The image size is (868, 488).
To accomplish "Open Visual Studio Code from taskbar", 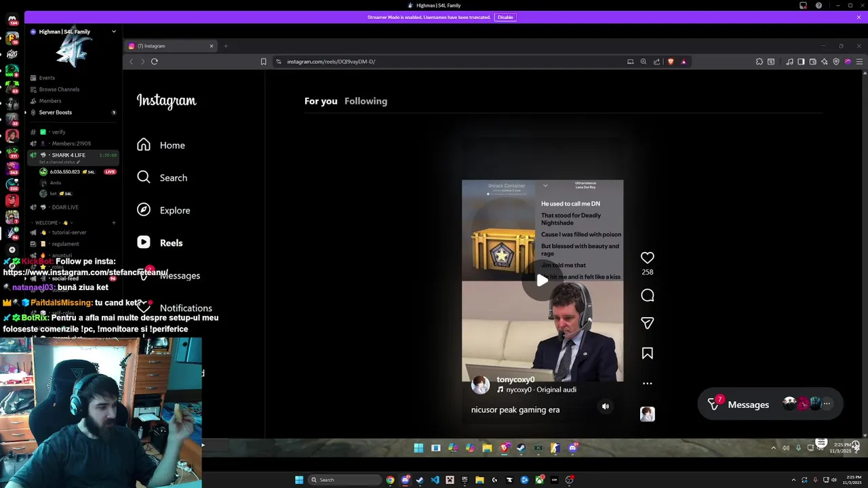I will (x=435, y=480).
